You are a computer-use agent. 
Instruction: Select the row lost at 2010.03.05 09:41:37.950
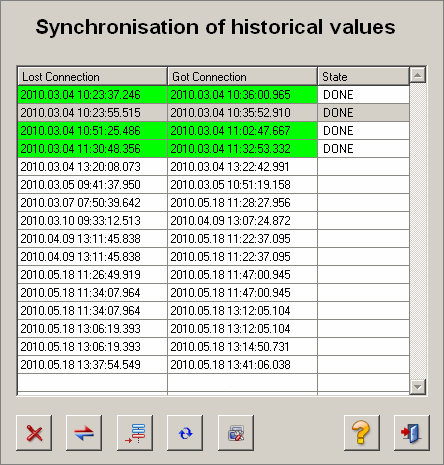[x=213, y=185]
